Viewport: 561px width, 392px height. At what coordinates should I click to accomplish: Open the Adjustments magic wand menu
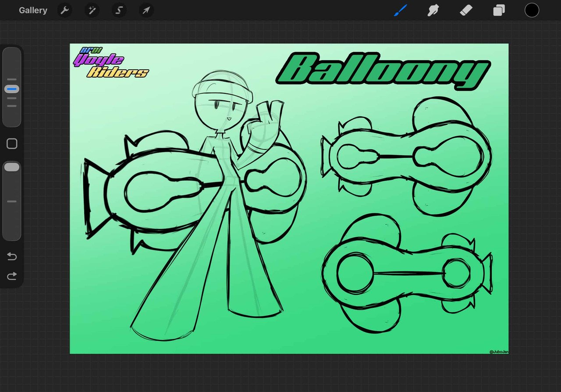pos(92,10)
